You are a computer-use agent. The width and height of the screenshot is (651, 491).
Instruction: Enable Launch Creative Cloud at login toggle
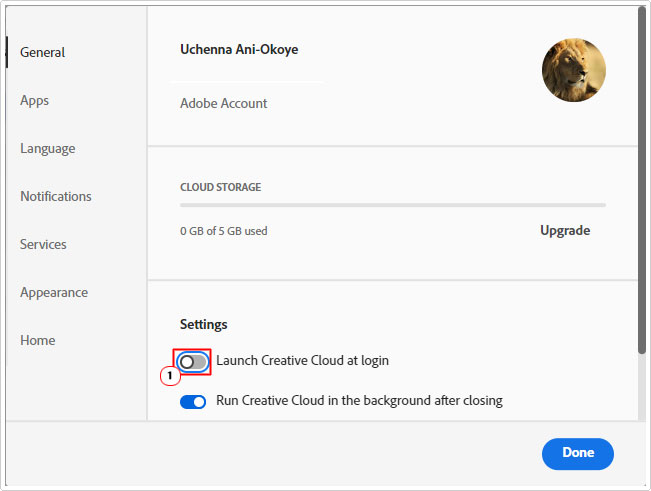[193, 362]
